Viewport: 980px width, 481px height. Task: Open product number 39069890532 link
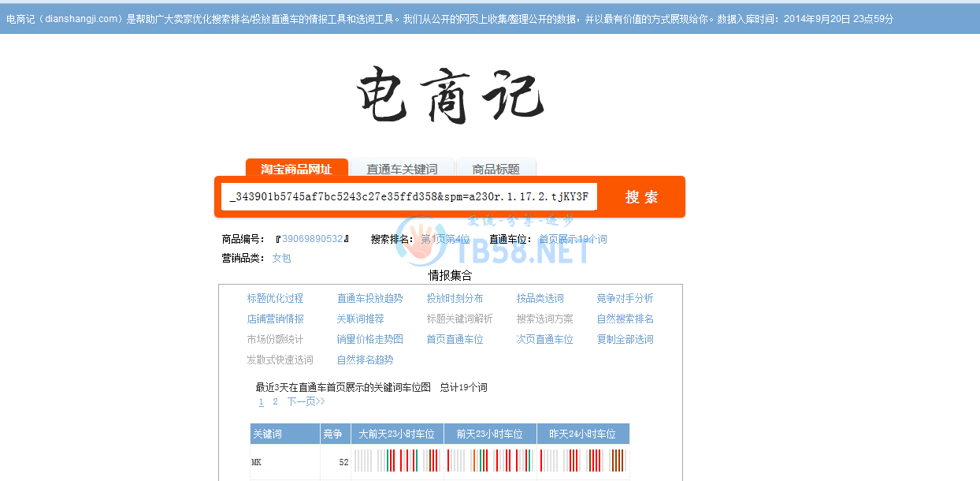point(313,239)
